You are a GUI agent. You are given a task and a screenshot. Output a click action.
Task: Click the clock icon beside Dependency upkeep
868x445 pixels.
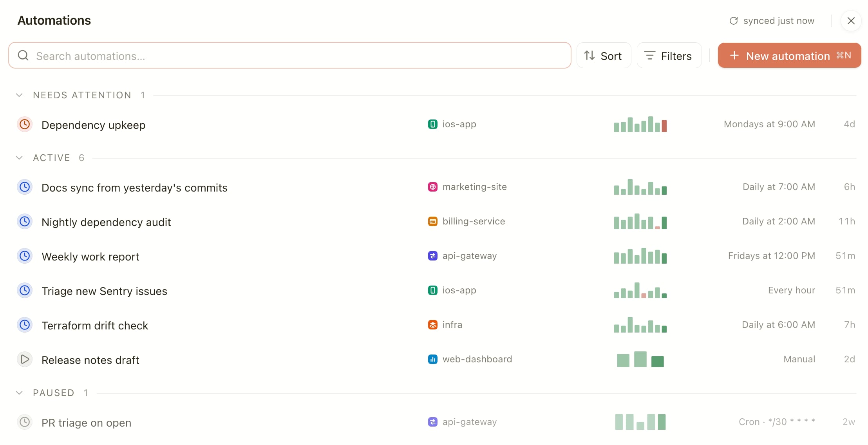pyautogui.click(x=25, y=125)
